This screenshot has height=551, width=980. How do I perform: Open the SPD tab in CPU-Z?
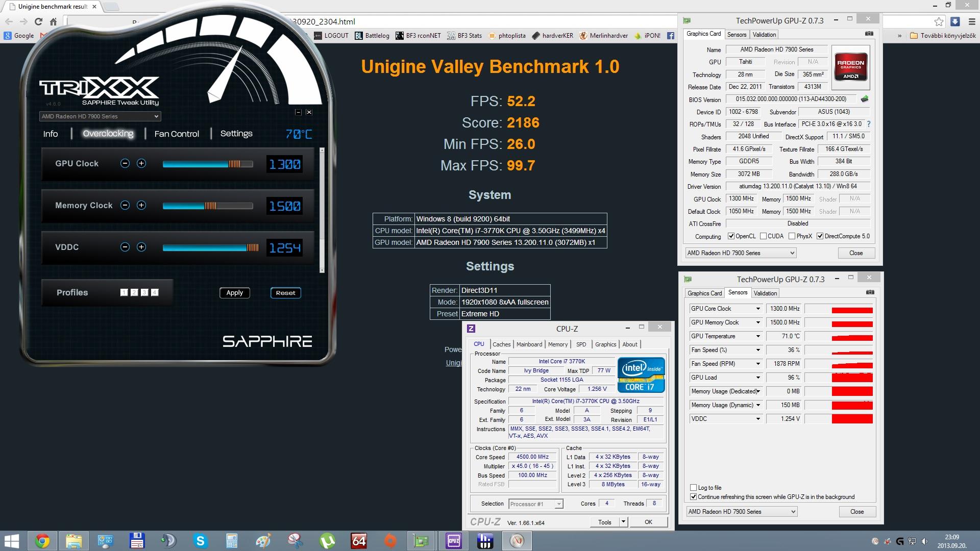pos(581,344)
